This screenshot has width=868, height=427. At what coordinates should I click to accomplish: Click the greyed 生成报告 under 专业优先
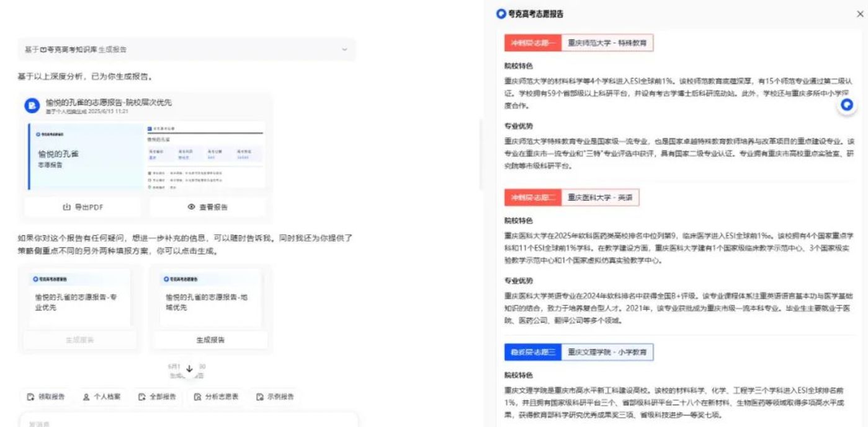[x=79, y=340]
